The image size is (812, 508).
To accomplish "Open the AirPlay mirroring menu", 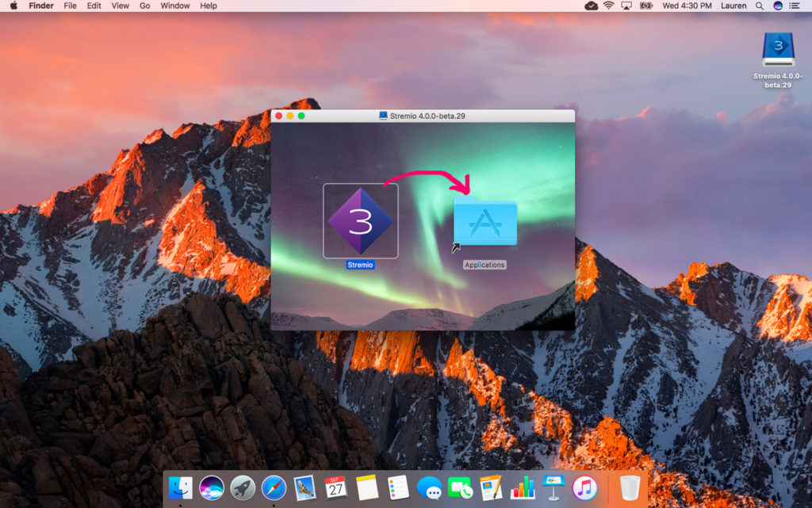I will click(626, 6).
